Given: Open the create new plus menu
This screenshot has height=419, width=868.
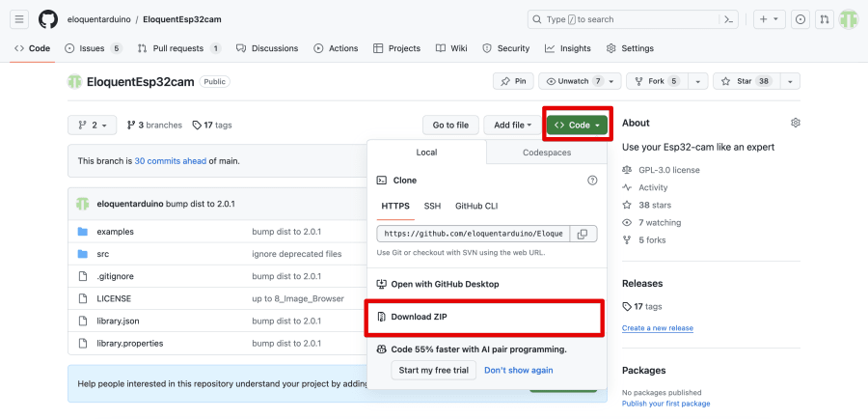Looking at the screenshot, I should point(769,19).
